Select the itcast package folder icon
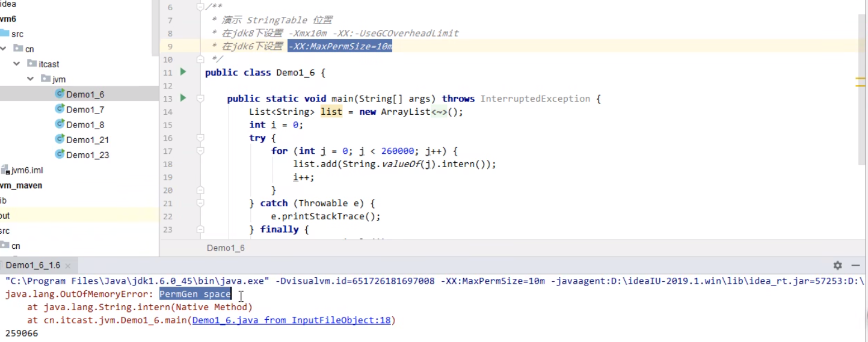868x342 pixels. pyautogui.click(x=32, y=64)
